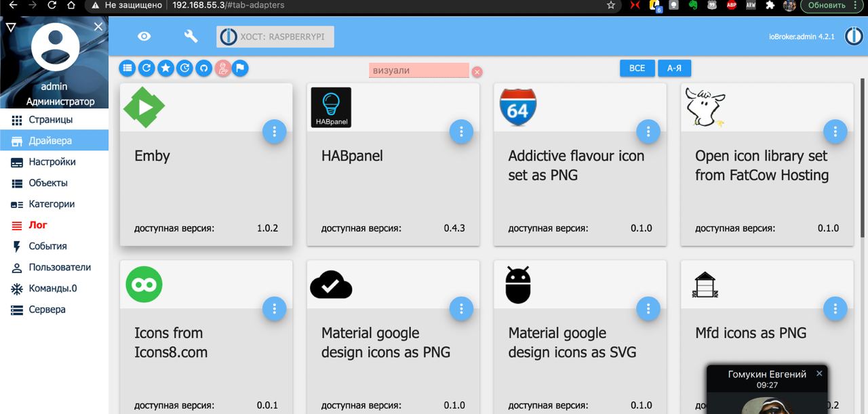Clear the визуали filter text
Screen dimensions: 868x414
[477, 71]
